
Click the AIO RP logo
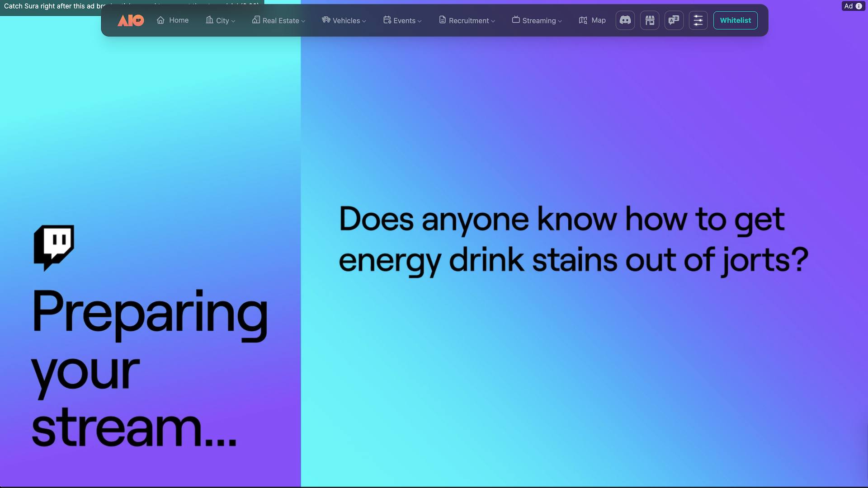coord(131,20)
